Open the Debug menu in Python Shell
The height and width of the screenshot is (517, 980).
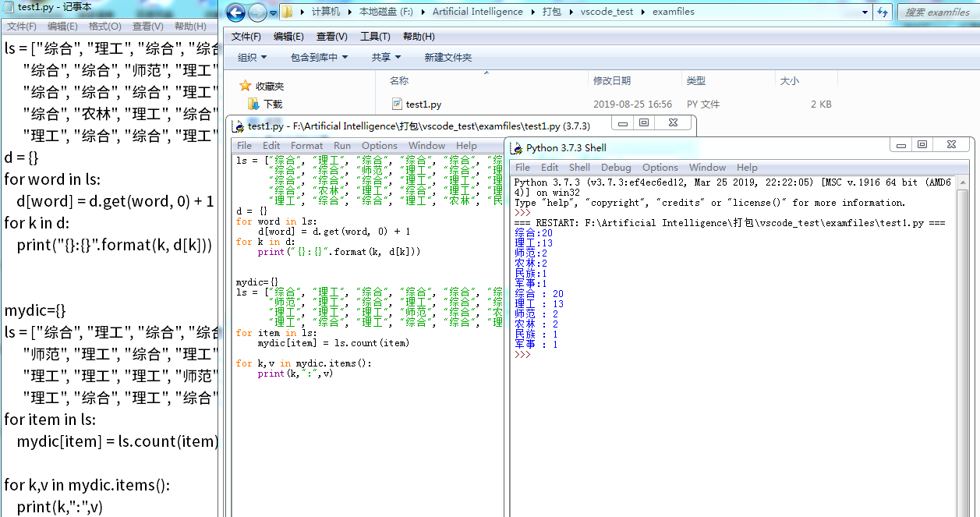click(616, 167)
